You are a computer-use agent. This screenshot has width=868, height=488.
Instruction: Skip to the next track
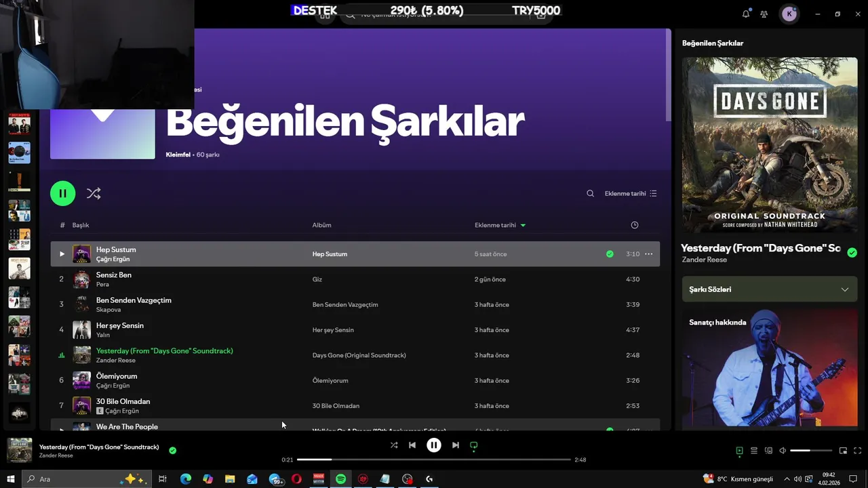point(456,445)
